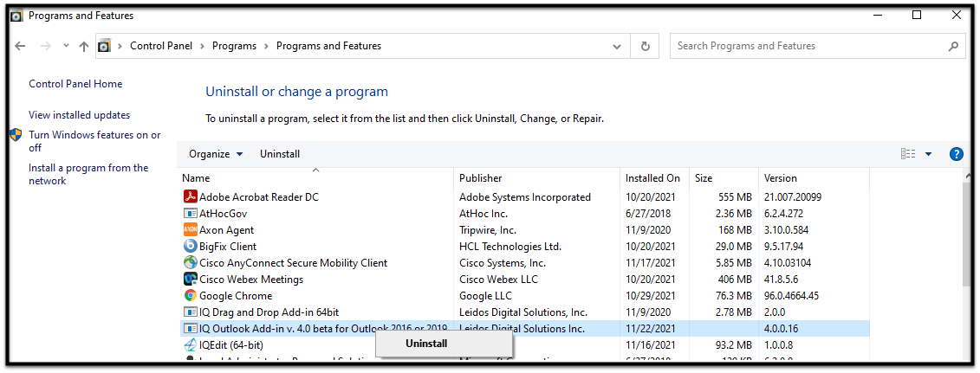This screenshot has height=373, width=980.
Task: Open Turn Windows features on or off
Action: [x=94, y=141]
